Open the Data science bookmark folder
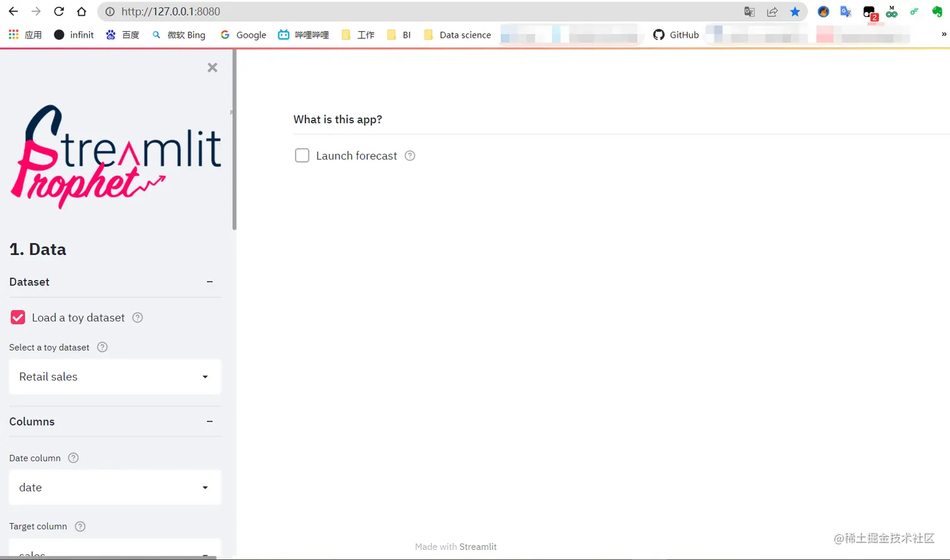 point(457,35)
